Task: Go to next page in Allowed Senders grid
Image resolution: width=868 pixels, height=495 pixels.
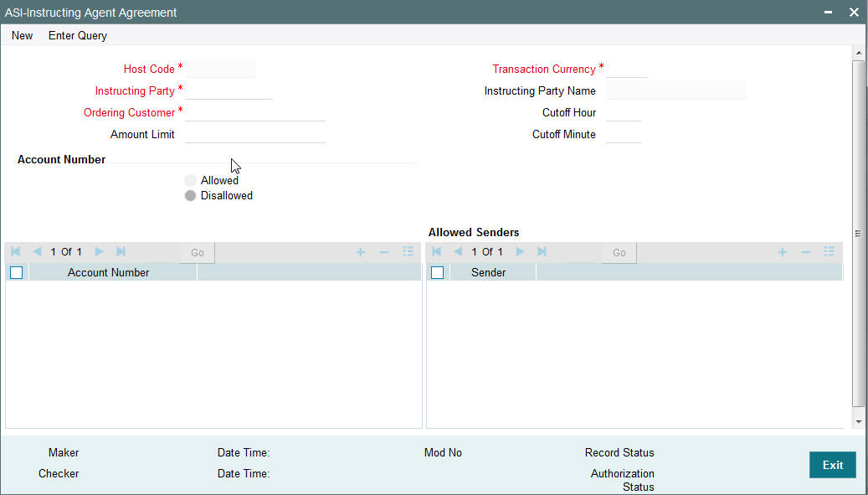Action: (521, 252)
